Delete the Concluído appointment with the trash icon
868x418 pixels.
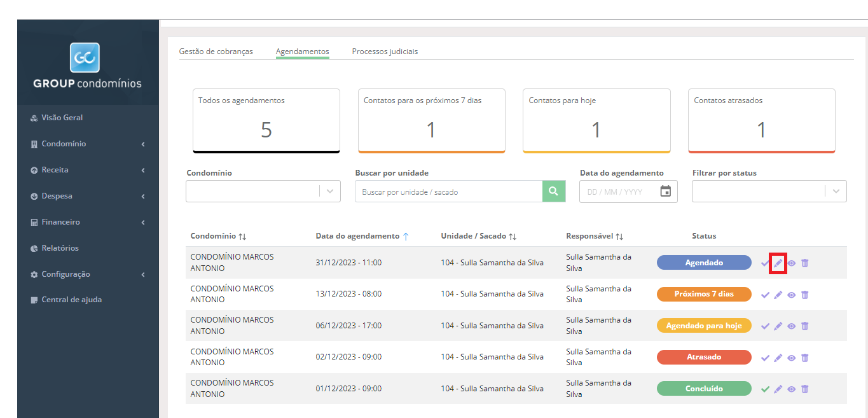(x=804, y=389)
